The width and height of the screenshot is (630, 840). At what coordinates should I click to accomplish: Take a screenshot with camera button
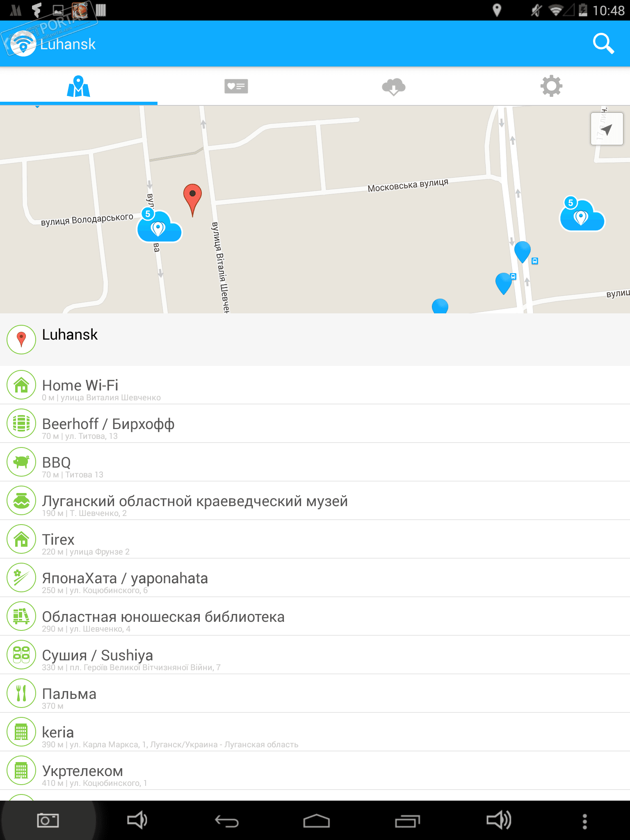[x=48, y=820]
